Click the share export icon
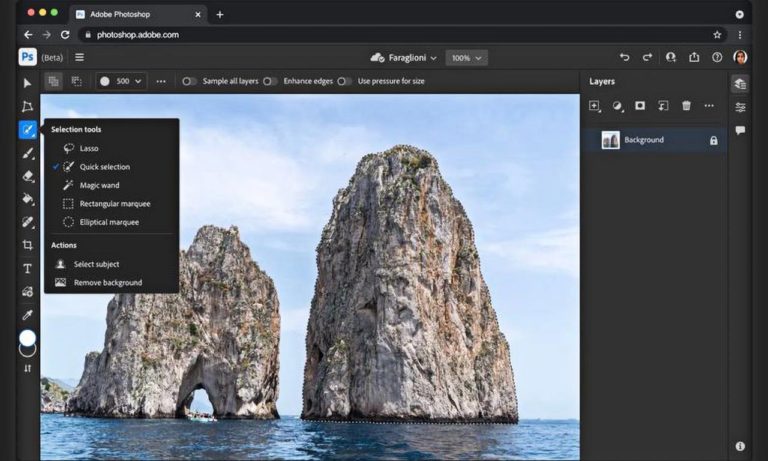Screen dimensions: 768x461 point(694,57)
